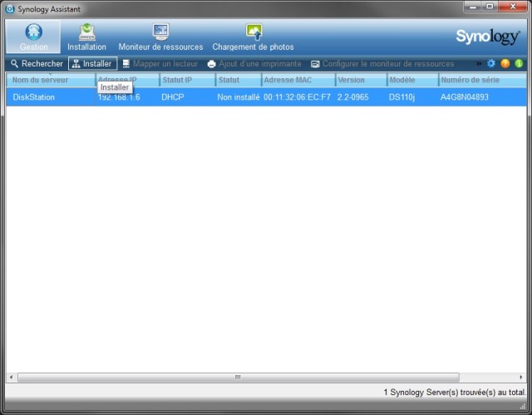Open the blue gear settings icon
This screenshot has width=532, height=415.
click(x=491, y=63)
